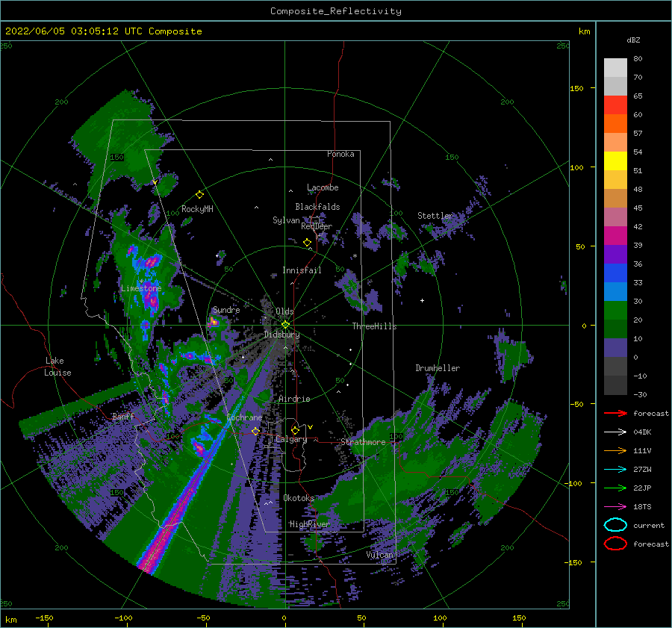The image size is (672, 628).
Task: Click the Banff label
Action: [x=123, y=416]
